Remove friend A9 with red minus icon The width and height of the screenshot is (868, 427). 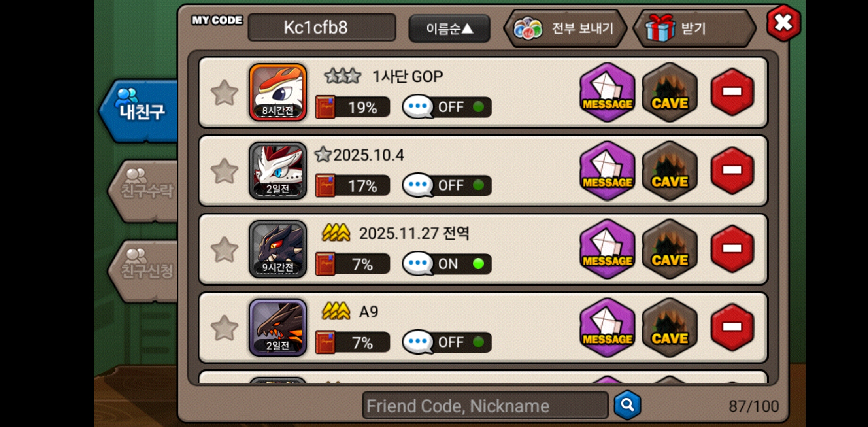tap(732, 327)
